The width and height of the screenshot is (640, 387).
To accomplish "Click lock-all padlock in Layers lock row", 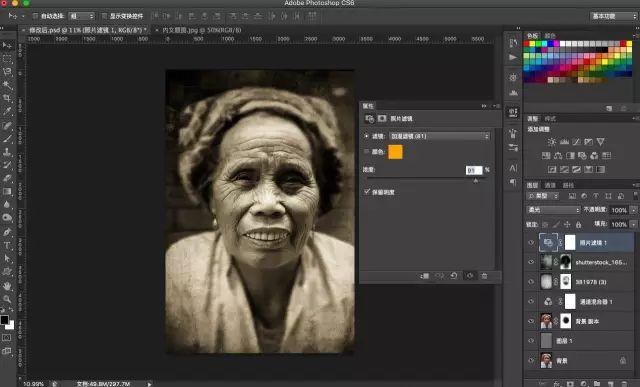I will click(x=578, y=225).
